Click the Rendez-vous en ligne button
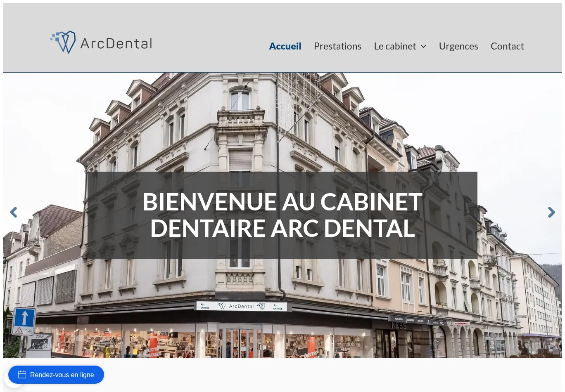This screenshot has height=392, width=565. click(62, 375)
